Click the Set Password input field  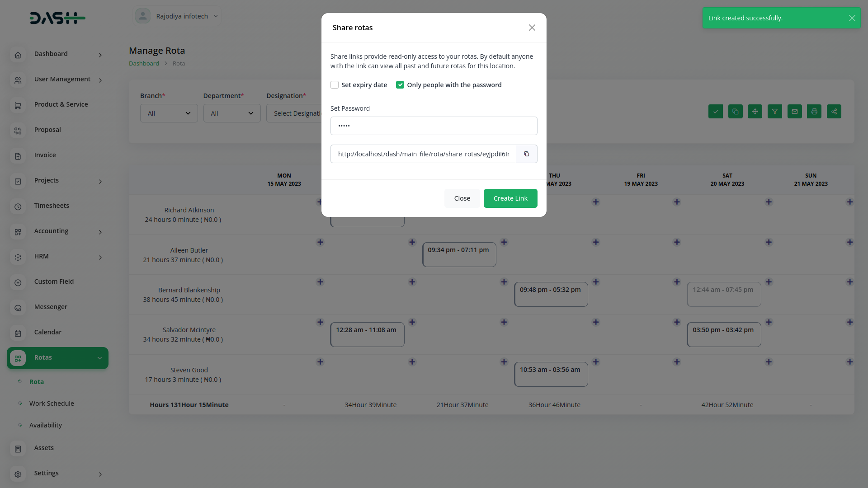(x=434, y=126)
